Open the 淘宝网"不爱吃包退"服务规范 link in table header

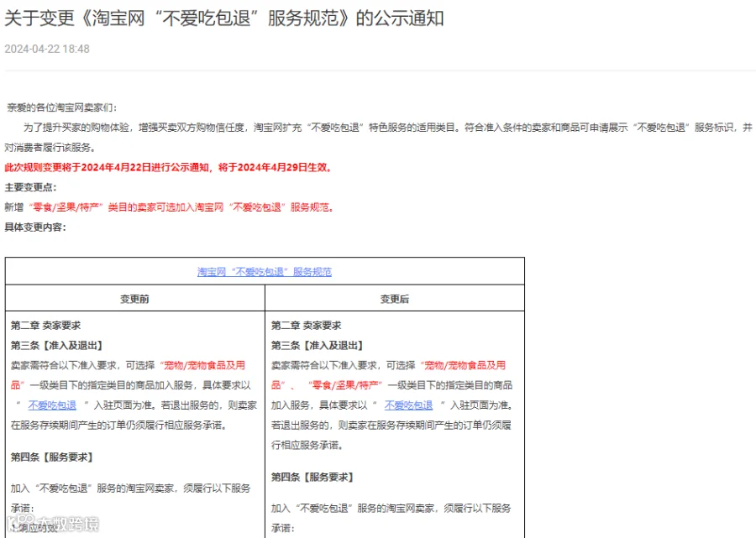pyautogui.click(x=265, y=272)
